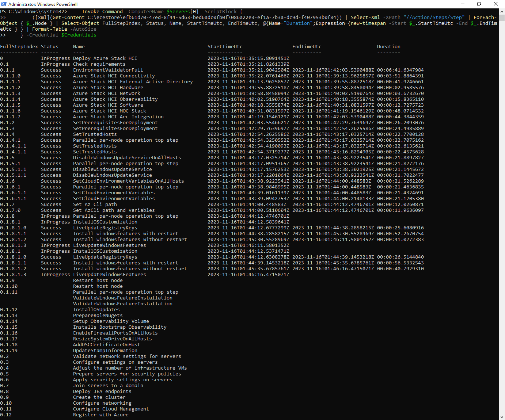
Task: Click InProgress status of 'Deploy Azure Stack HCI'
Action: 56,58
